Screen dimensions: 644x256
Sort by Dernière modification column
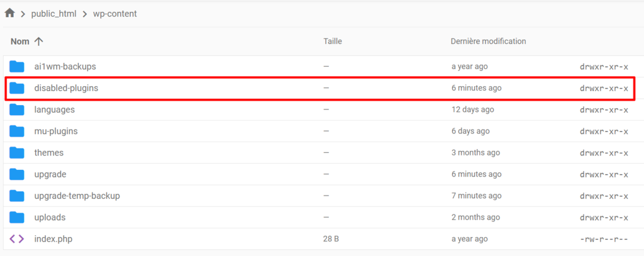[x=488, y=42]
